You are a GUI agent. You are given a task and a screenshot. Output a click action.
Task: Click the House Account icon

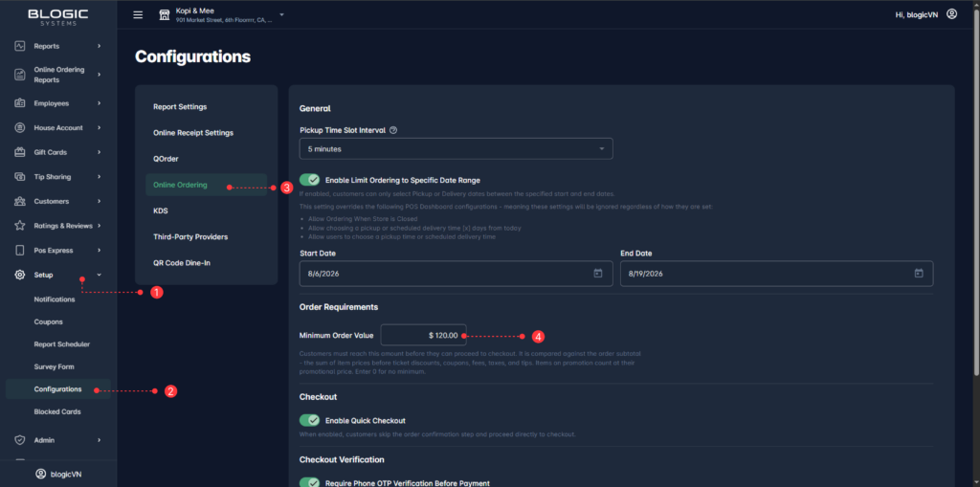[20, 127]
